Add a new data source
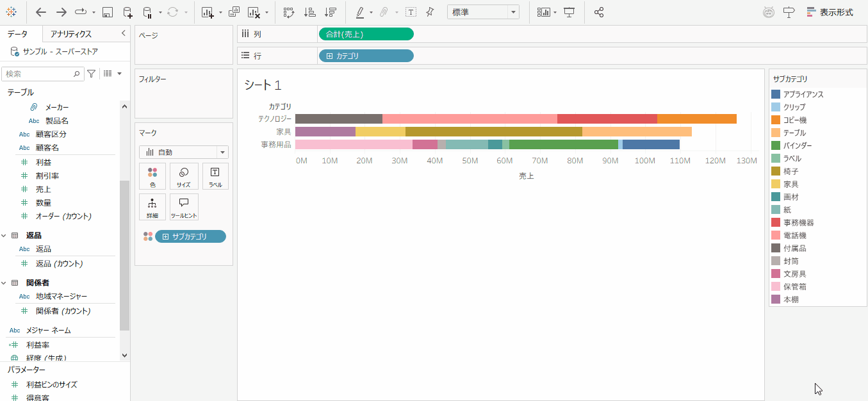This screenshot has width=868, height=401. tap(127, 12)
